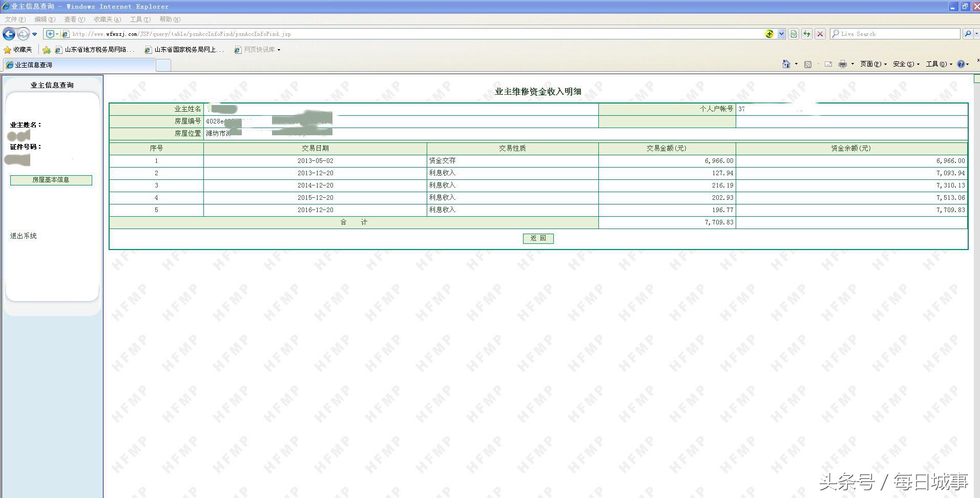Click the blue plus shield icon in address bar
Viewport: 980px width, 498px height.
pyautogui.click(x=50, y=34)
